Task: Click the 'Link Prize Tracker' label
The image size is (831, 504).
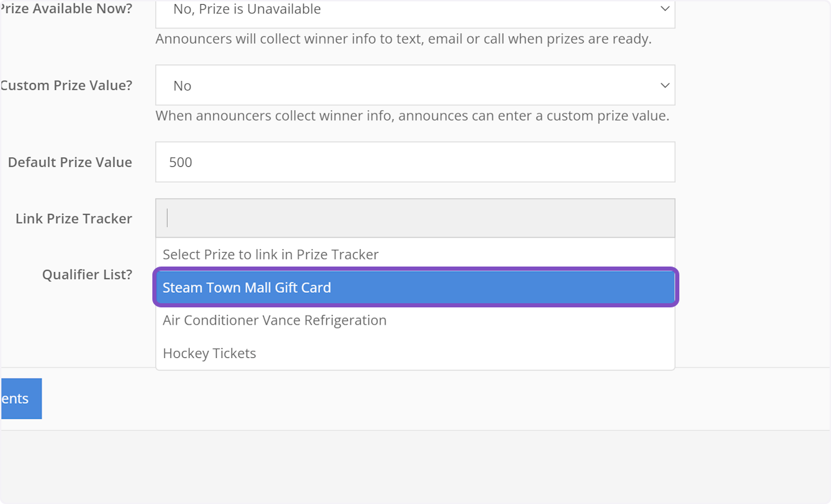Action: [x=73, y=219]
